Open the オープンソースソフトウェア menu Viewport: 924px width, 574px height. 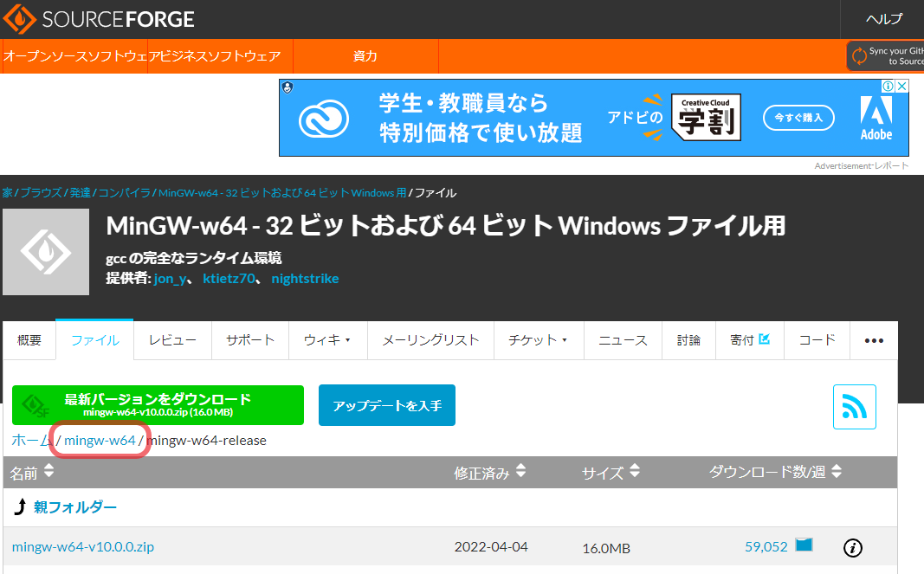click(74, 56)
